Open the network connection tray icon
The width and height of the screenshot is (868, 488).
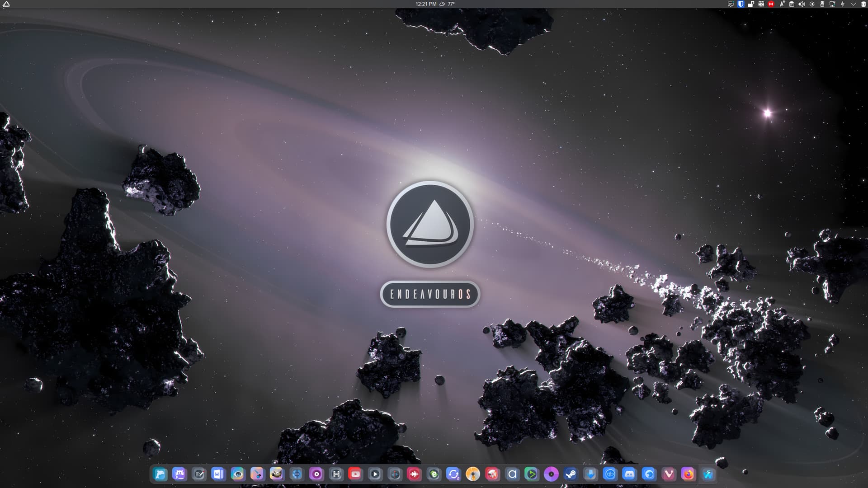coord(832,4)
